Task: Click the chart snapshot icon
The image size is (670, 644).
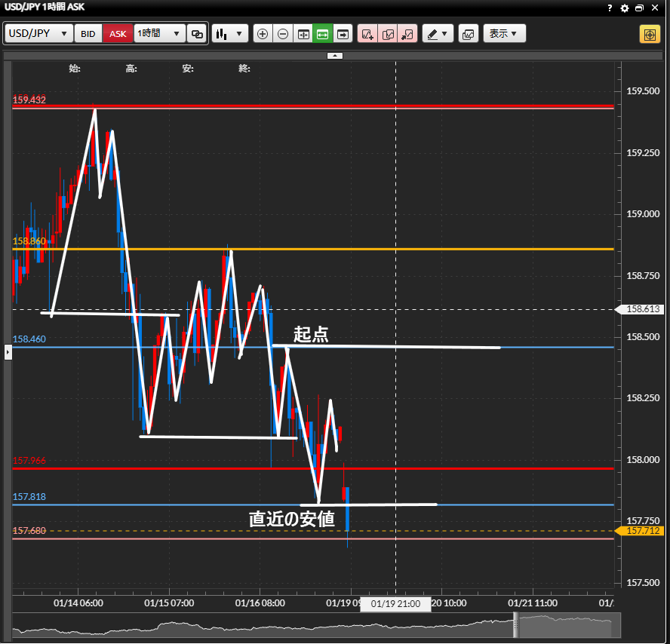Action: coord(469,34)
